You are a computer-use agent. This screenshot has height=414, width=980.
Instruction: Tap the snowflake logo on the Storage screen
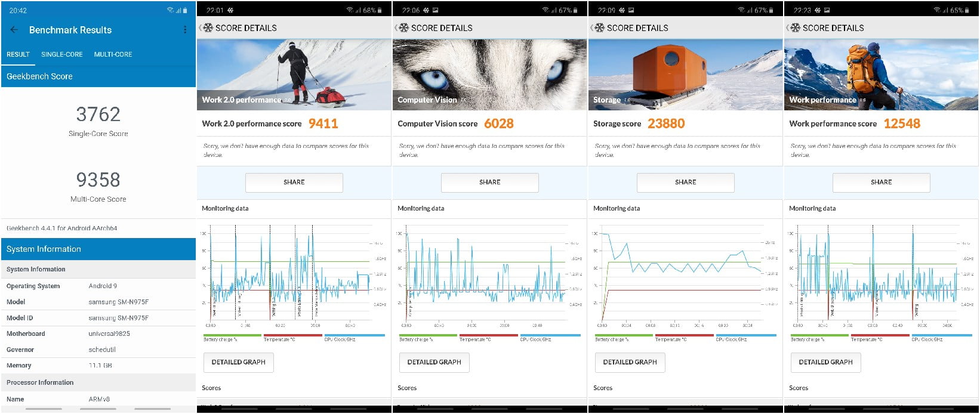599,28
